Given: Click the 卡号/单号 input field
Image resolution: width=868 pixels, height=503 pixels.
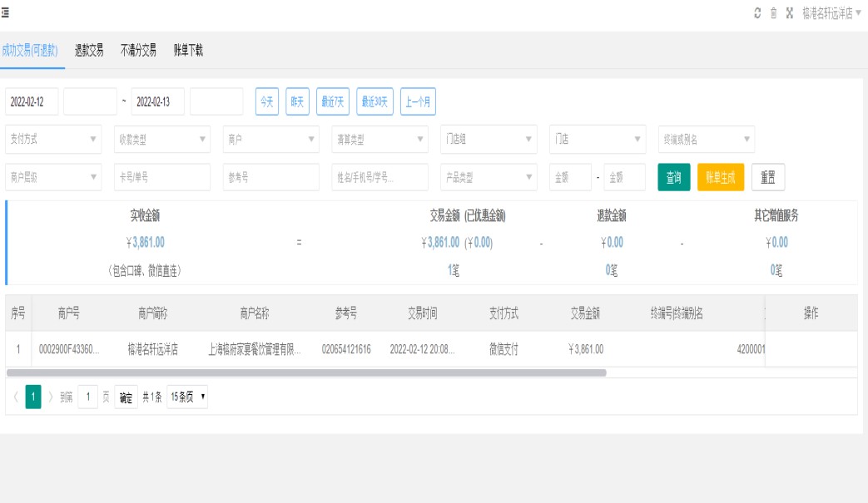Looking at the screenshot, I should pyautogui.click(x=162, y=177).
